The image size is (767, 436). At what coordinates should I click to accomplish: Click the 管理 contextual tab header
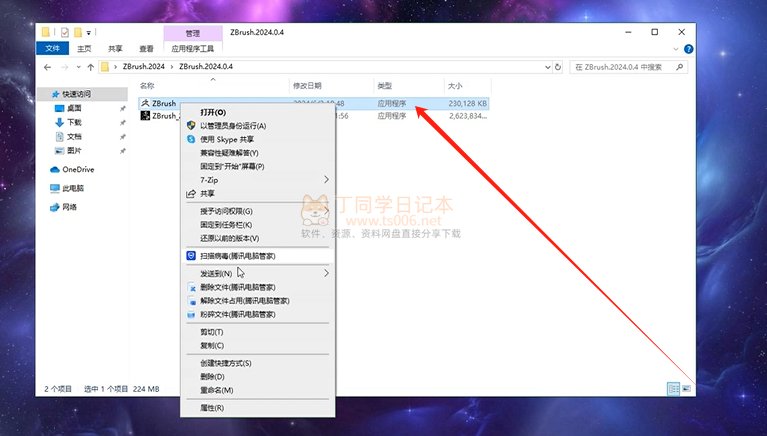(193, 33)
